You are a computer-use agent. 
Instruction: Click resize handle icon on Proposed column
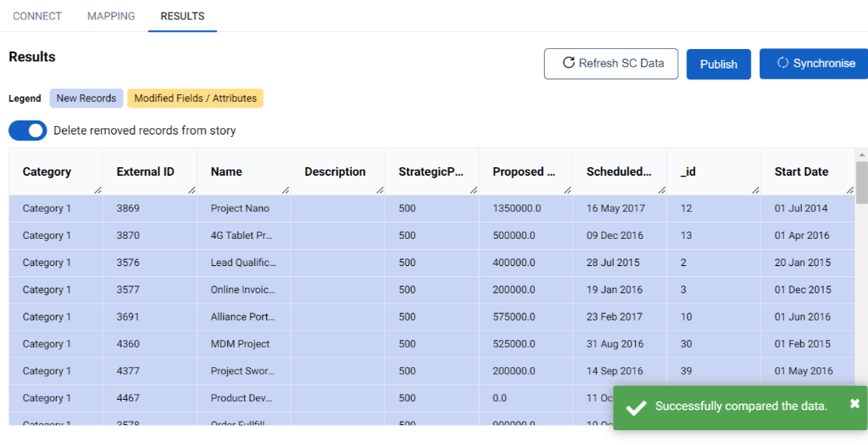pyautogui.click(x=568, y=190)
